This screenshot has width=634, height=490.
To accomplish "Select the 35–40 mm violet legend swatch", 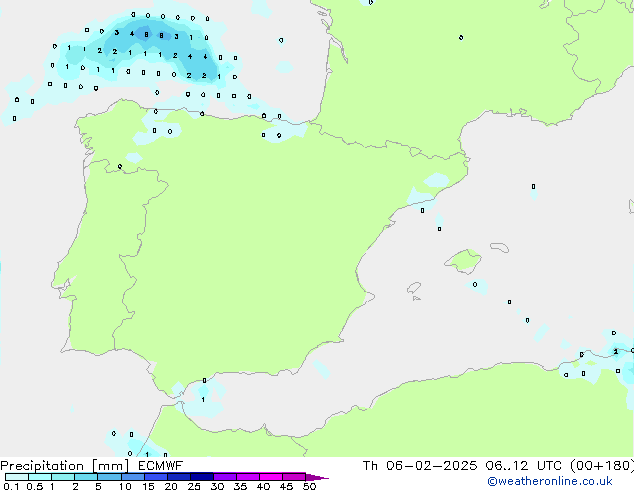I will coord(247,477).
